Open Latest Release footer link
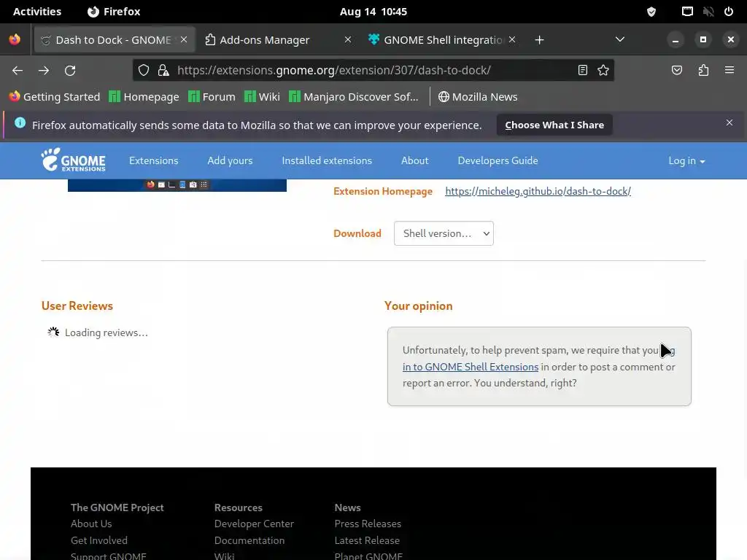747x560 pixels. point(367,540)
